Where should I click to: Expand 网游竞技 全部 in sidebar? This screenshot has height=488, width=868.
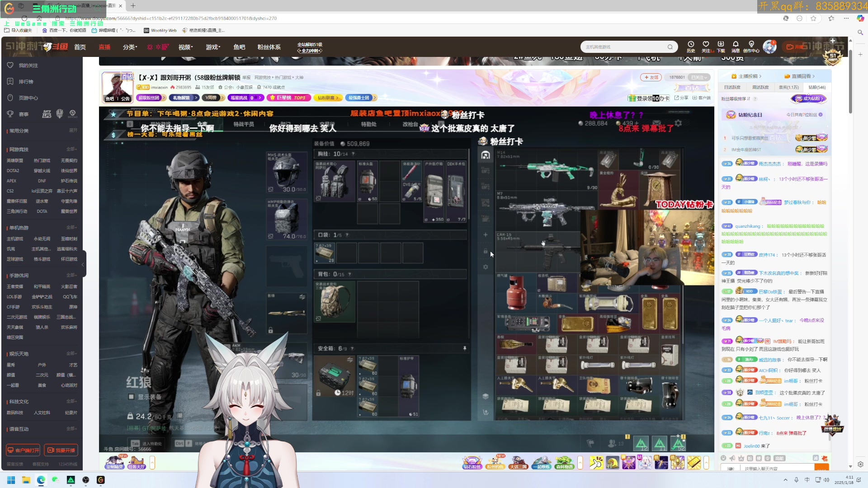71,149
